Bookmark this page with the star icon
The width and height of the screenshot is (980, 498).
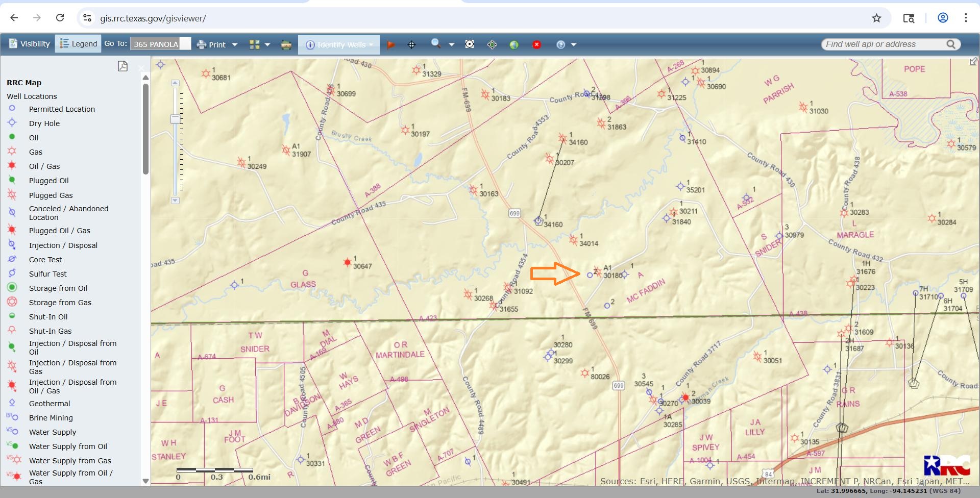pos(876,18)
